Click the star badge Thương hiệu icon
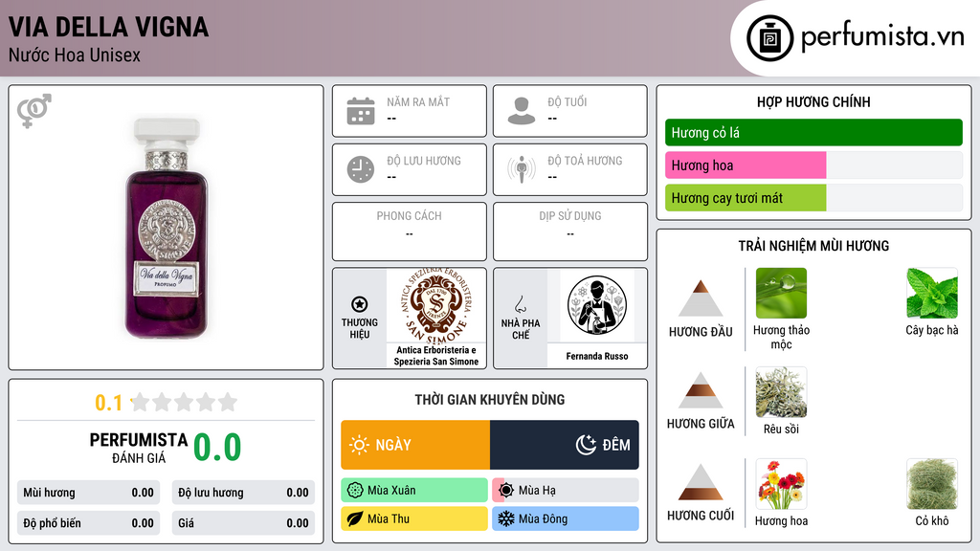The width and height of the screenshot is (980, 551). (x=360, y=304)
